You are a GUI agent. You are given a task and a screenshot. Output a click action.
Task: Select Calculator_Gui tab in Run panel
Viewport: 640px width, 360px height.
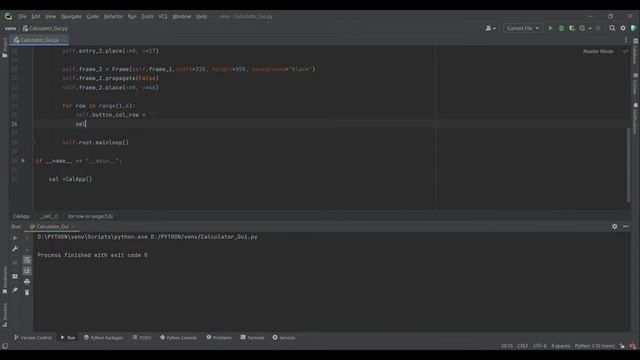coord(52,226)
